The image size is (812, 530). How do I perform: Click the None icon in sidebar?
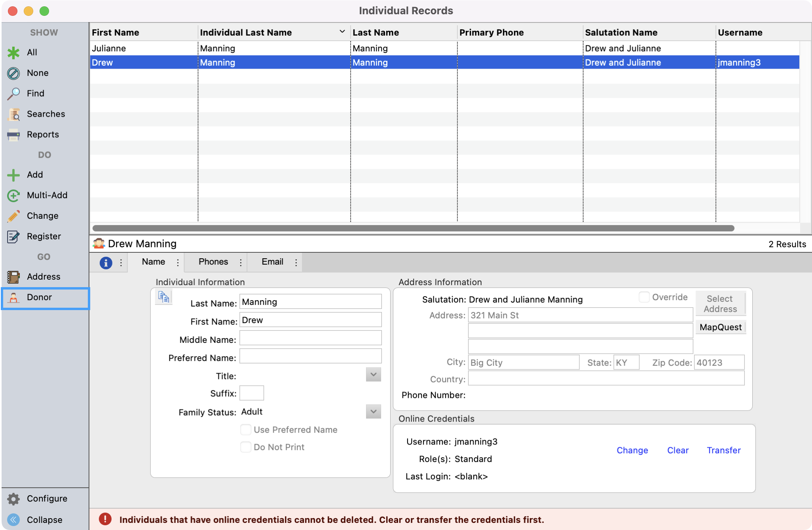pyautogui.click(x=13, y=73)
